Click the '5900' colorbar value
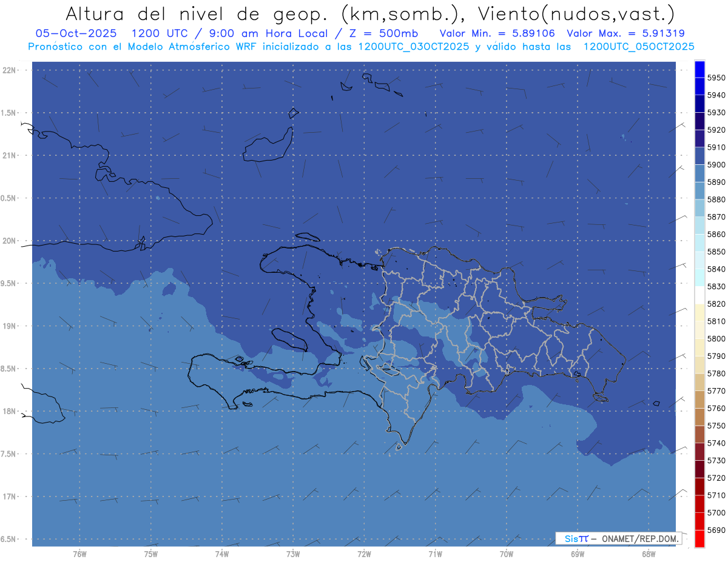This screenshot has width=728, height=562. point(716,165)
